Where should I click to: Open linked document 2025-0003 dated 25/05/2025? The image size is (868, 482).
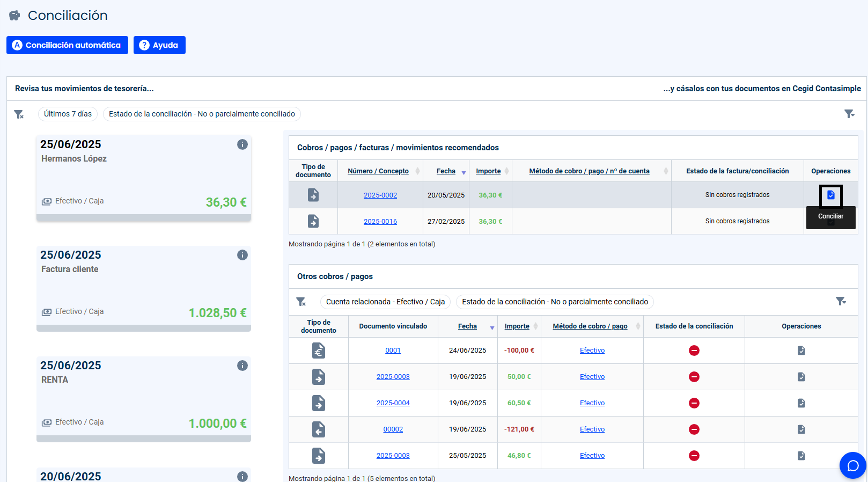coord(393,456)
